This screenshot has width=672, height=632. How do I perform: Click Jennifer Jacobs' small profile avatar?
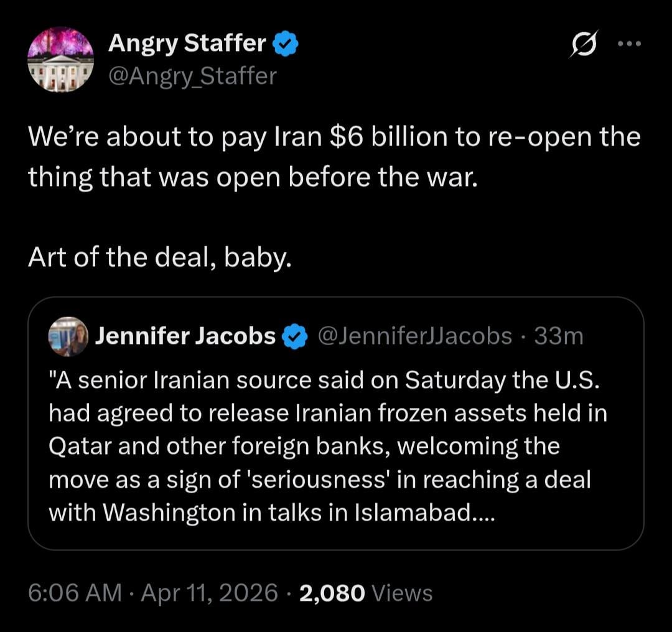tap(68, 337)
